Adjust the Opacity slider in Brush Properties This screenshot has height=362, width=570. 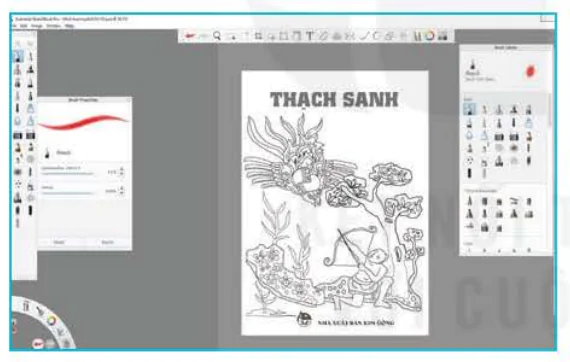68,193
